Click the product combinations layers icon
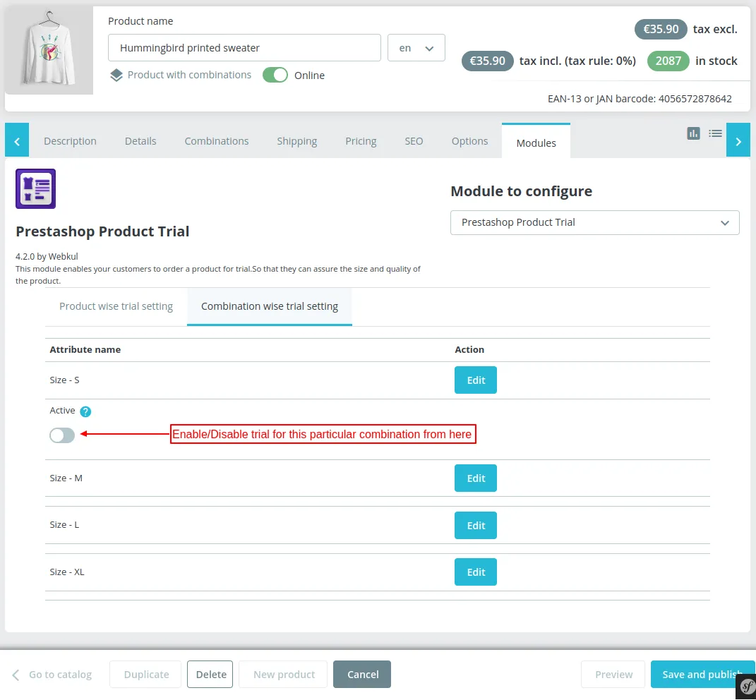 pyautogui.click(x=116, y=75)
